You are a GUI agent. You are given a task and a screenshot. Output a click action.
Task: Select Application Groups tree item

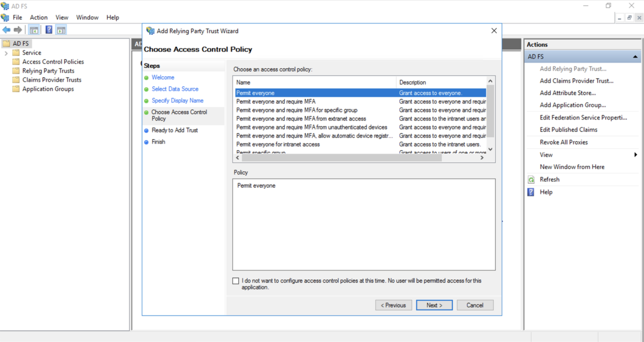[x=48, y=89]
